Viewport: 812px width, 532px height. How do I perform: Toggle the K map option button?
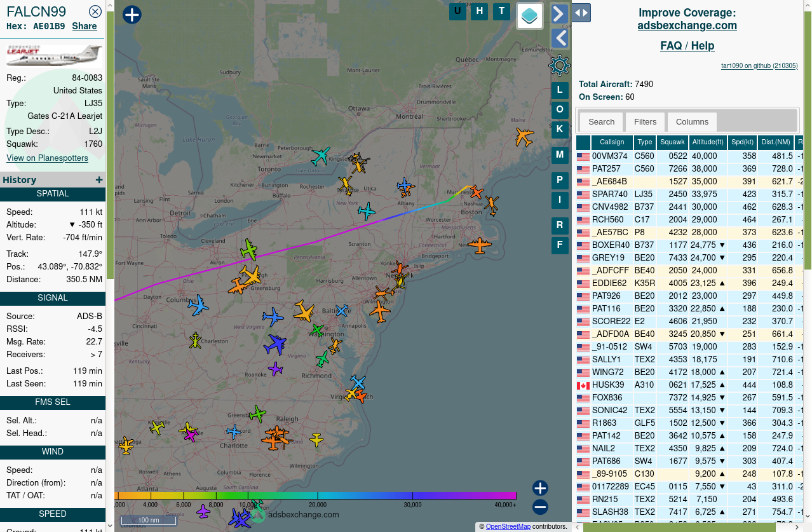(560, 129)
